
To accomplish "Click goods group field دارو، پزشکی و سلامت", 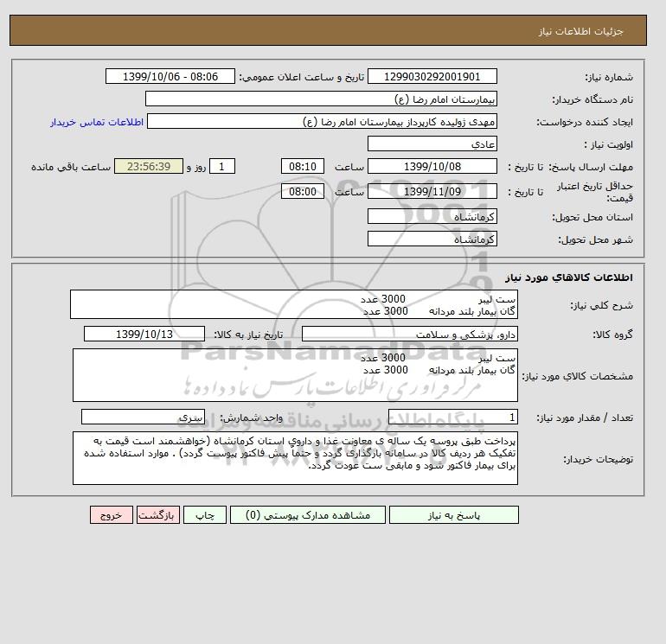I will click(x=409, y=334).
